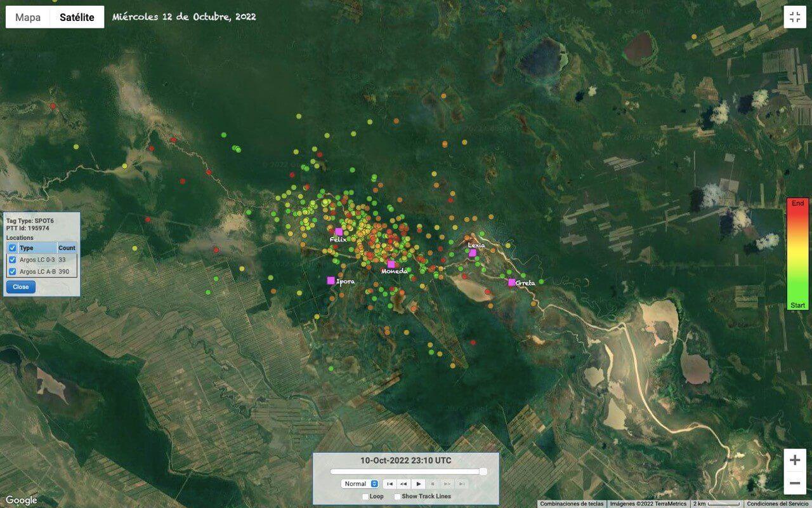Image resolution: width=812 pixels, height=508 pixels.
Task: Open the Normal speed dropdown
Action: pos(360,484)
